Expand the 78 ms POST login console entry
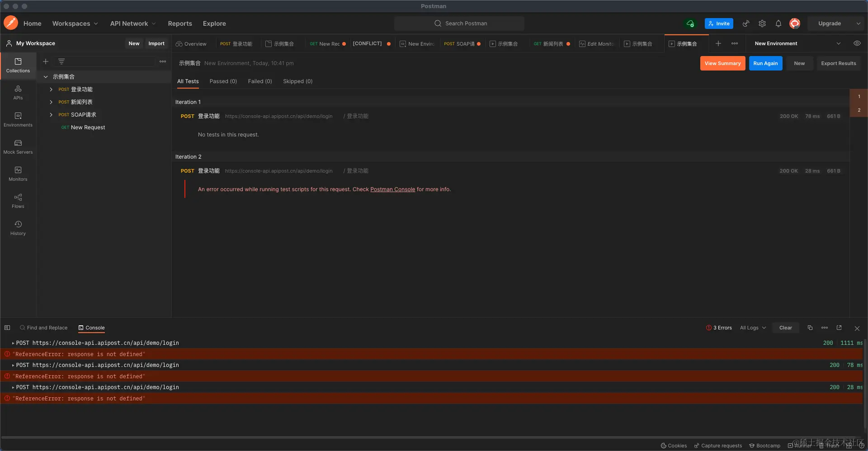Image resolution: width=868 pixels, height=451 pixels. coord(13,365)
